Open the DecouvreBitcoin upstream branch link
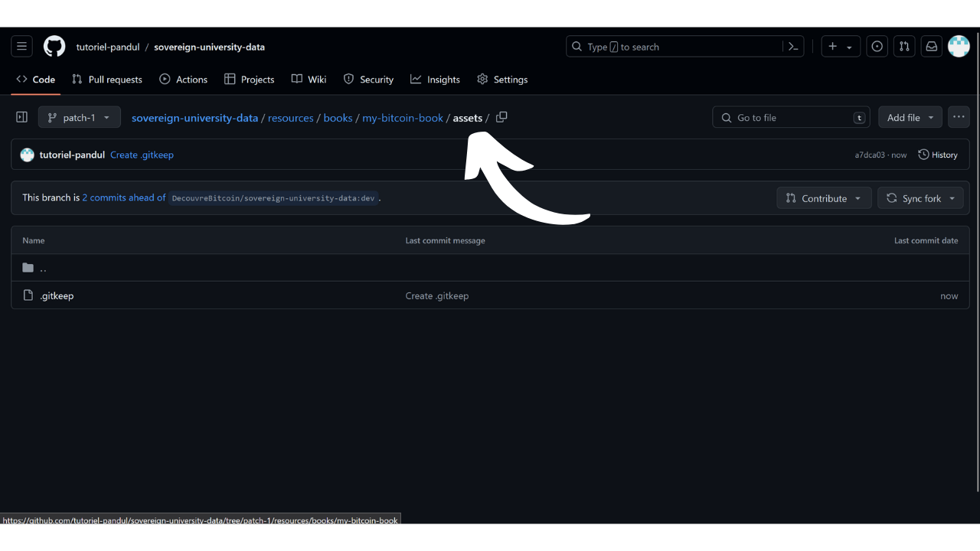Image resolution: width=980 pixels, height=551 pixels. pos(273,198)
